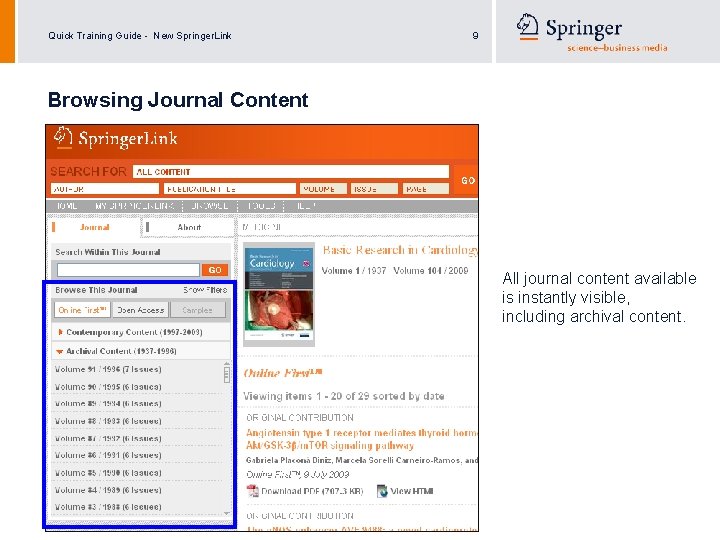This screenshot has width=720, height=540.
Task: Click the Page search field
Action: click(426, 189)
